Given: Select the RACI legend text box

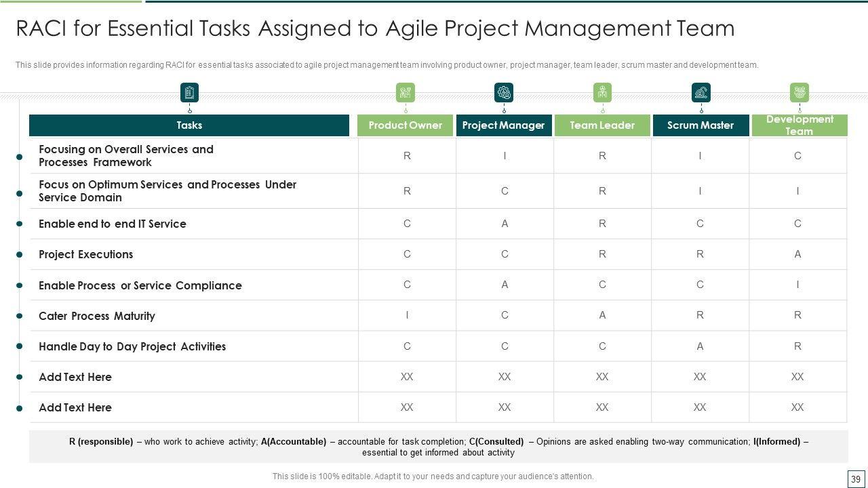Looking at the screenshot, I should (438, 447).
